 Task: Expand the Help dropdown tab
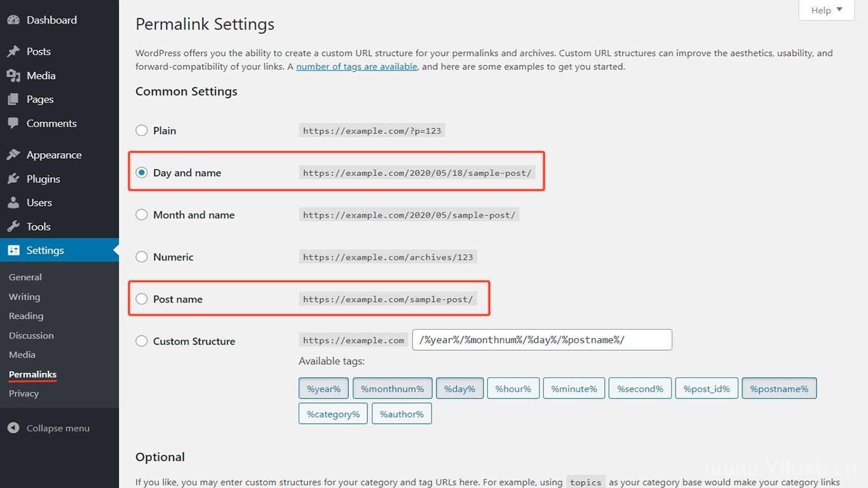point(826,10)
